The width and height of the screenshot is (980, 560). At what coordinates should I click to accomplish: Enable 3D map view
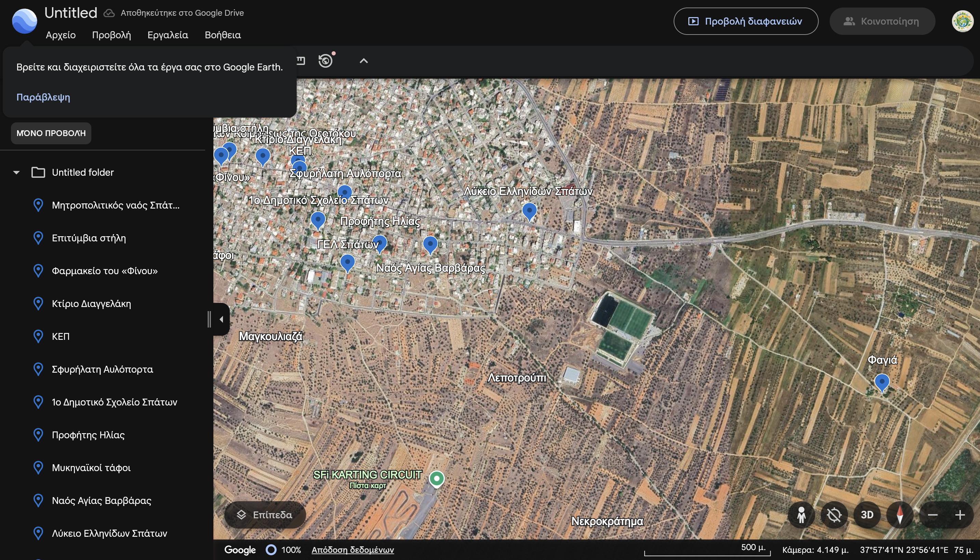[867, 515]
